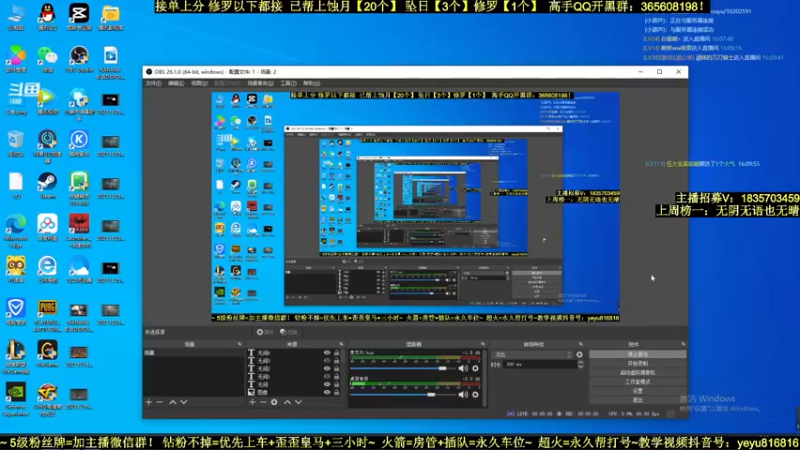Open Microsoft Edge desktop shortcut
800x450 pixels.
point(16,231)
